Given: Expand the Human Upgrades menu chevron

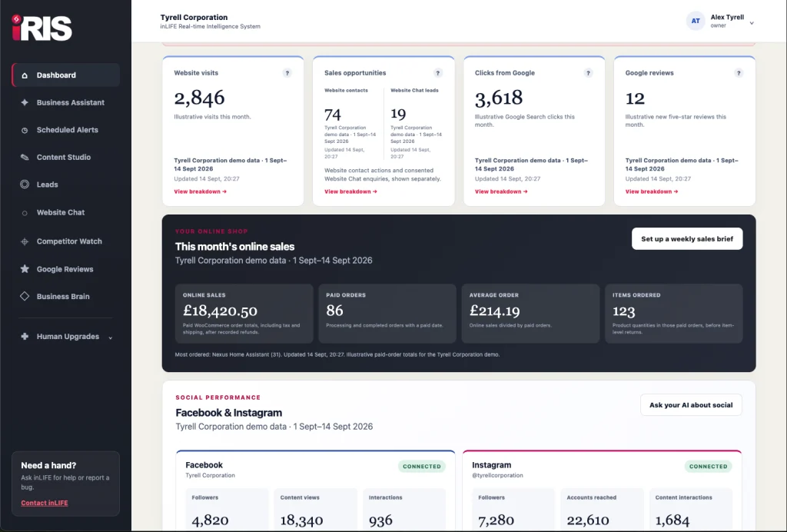Looking at the screenshot, I should click(x=111, y=337).
